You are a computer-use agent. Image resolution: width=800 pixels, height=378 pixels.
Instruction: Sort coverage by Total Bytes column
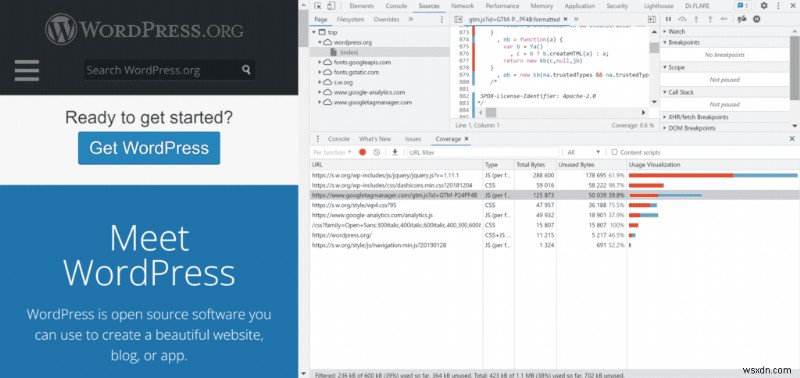(534, 165)
